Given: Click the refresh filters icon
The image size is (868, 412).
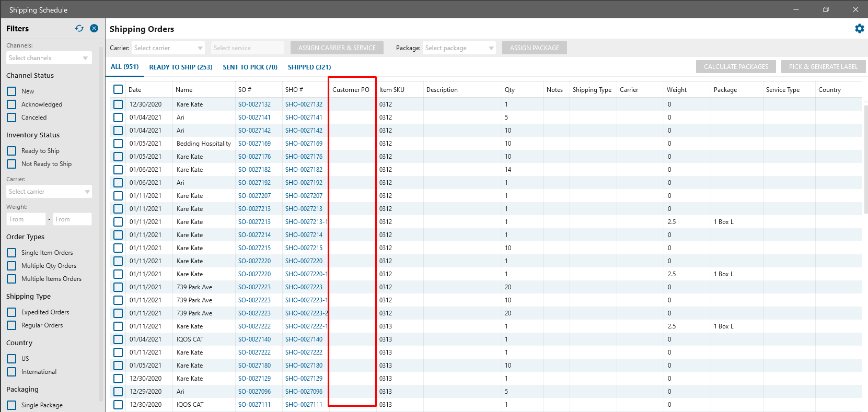Looking at the screenshot, I should click(x=79, y=28).
